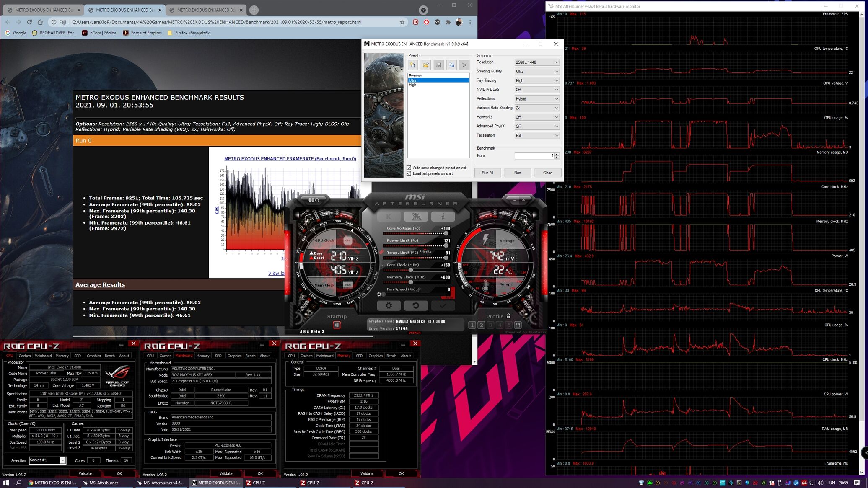The width and height of the screenshot is (868, 488).
Task: Open the NVIDIA DLSS dropdown
Action: click(x=536, y=90)
